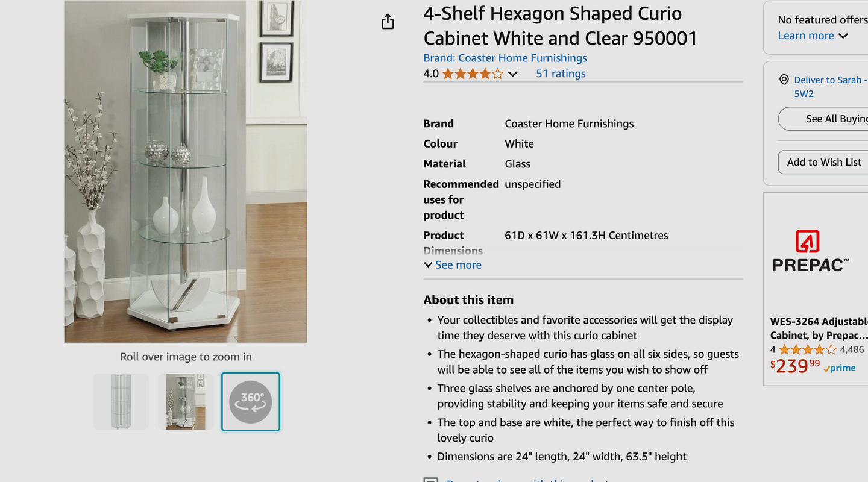The height and width of the screenshot is (482, 868).
Task: Visit the Coaster Home Furnishings brand link
Action: point(505,58)
